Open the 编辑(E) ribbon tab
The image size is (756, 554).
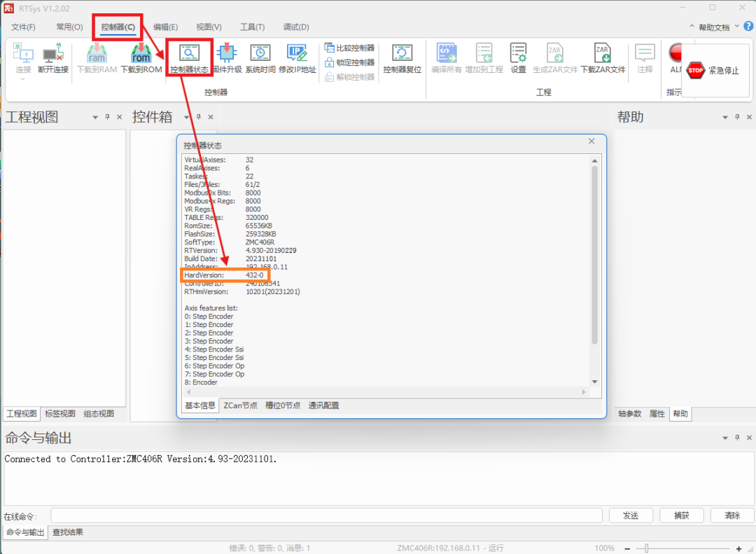(x=165, y=27)
